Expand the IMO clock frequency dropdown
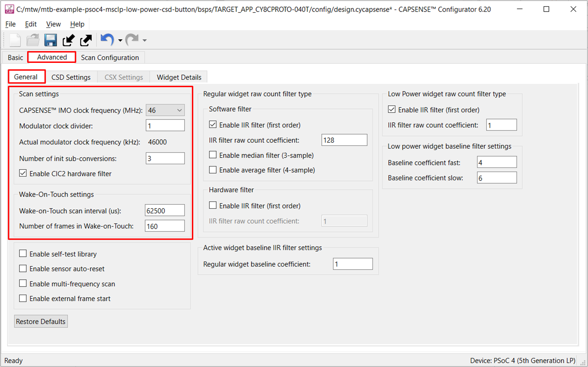The width and height of the screenshot is (588, 367). pyautogui.click(x=165, y=110)
